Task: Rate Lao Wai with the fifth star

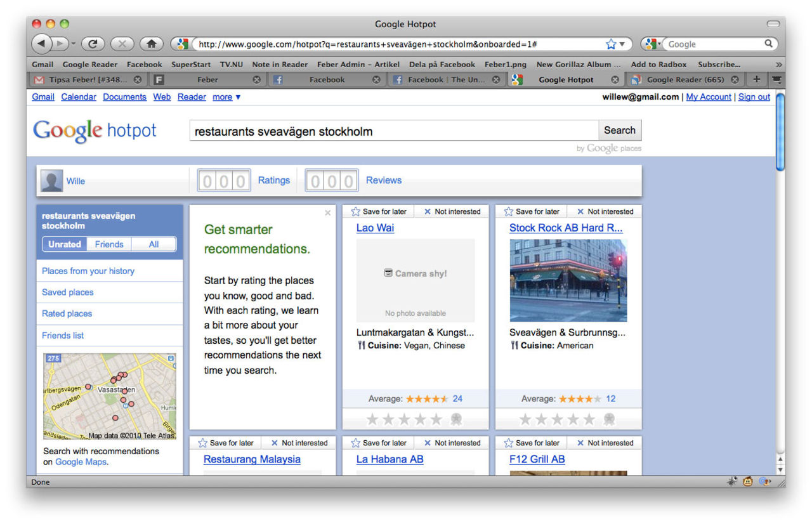Action: (436, 419)
